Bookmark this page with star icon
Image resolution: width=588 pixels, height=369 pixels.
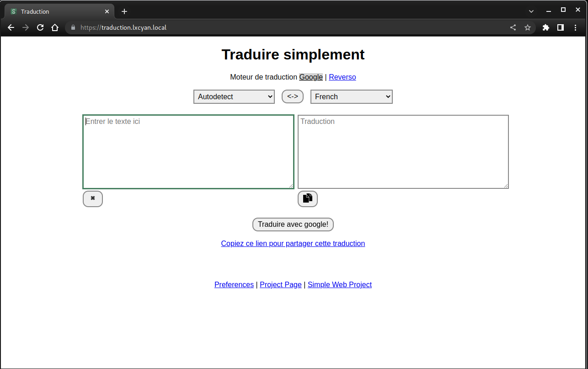point(528,27)
